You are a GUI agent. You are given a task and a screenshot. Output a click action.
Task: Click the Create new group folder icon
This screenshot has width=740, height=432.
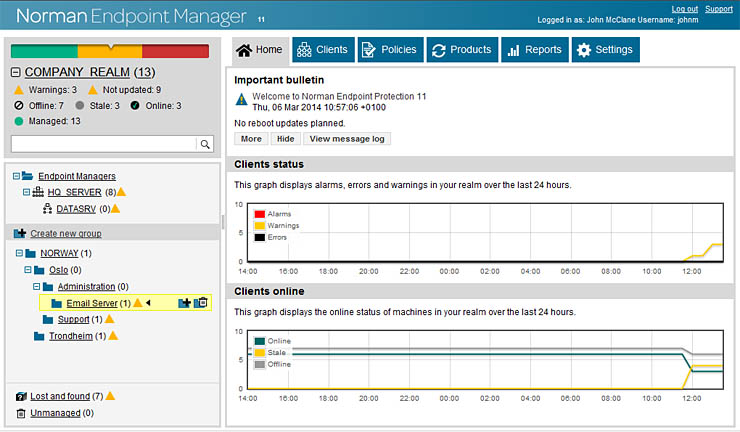tap(20, 233)
